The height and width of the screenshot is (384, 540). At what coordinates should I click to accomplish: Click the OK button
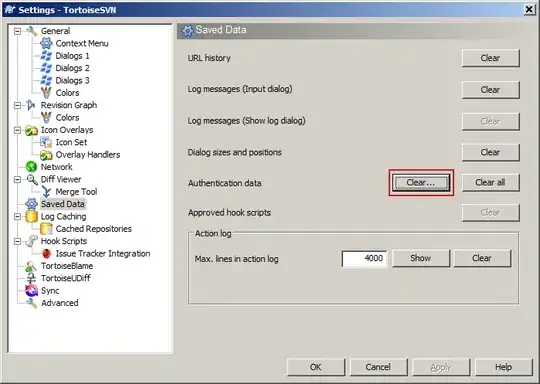[x=316, y=367]
